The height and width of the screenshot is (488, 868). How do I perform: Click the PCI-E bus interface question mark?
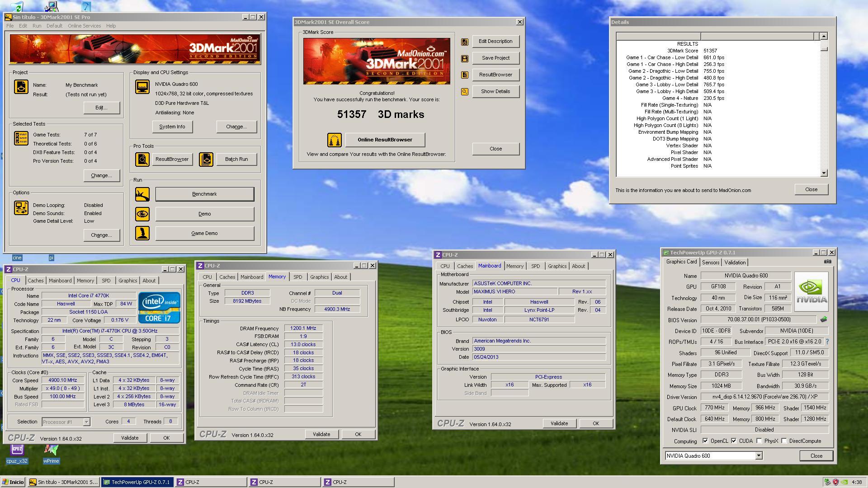click(827, 342)
